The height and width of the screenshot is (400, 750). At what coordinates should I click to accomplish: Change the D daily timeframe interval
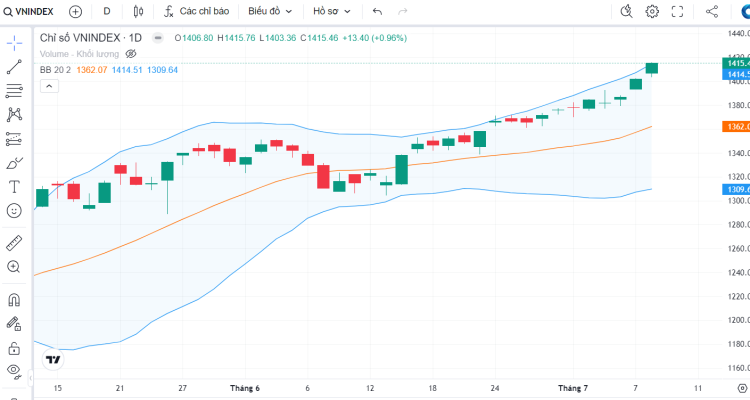[107, 11]
